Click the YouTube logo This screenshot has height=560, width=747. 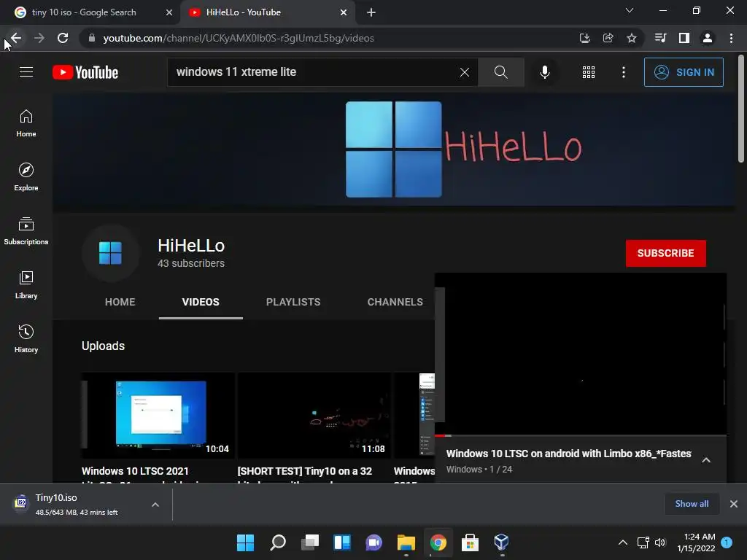click(85, 72)
